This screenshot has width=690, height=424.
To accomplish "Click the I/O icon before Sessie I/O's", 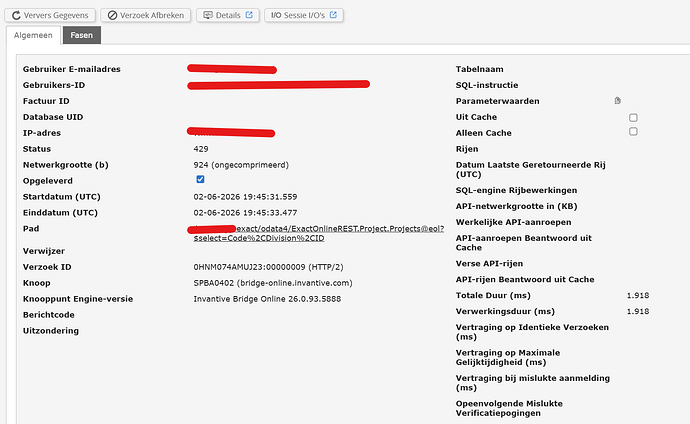I will (276, 15).
